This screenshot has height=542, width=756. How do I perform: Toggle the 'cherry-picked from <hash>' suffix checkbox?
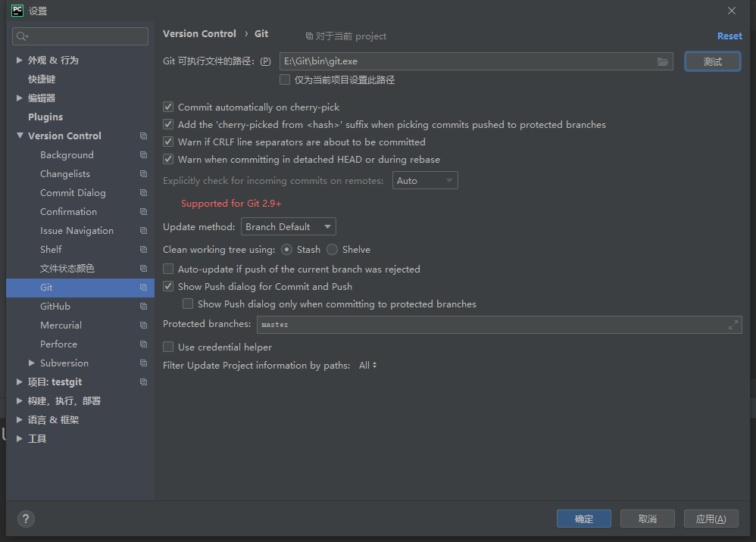click(x=168, y=124)
